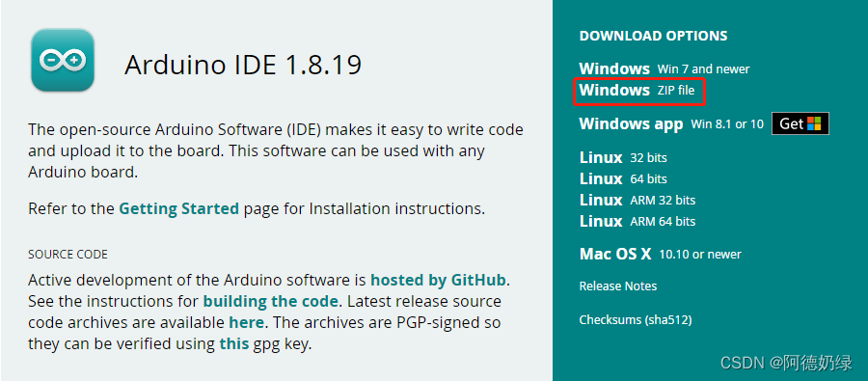
Task: Click the Microsoft Store logo in Get button
Action: (x=814, y=123)
